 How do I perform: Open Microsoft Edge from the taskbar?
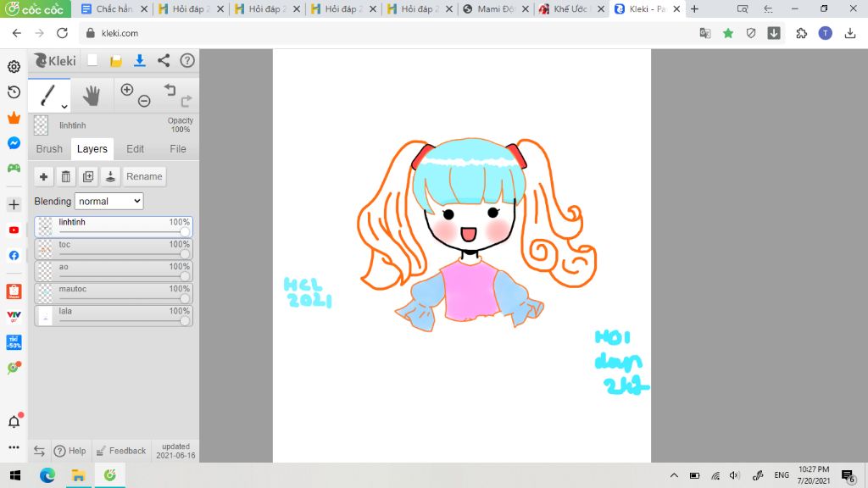(47, 475)
